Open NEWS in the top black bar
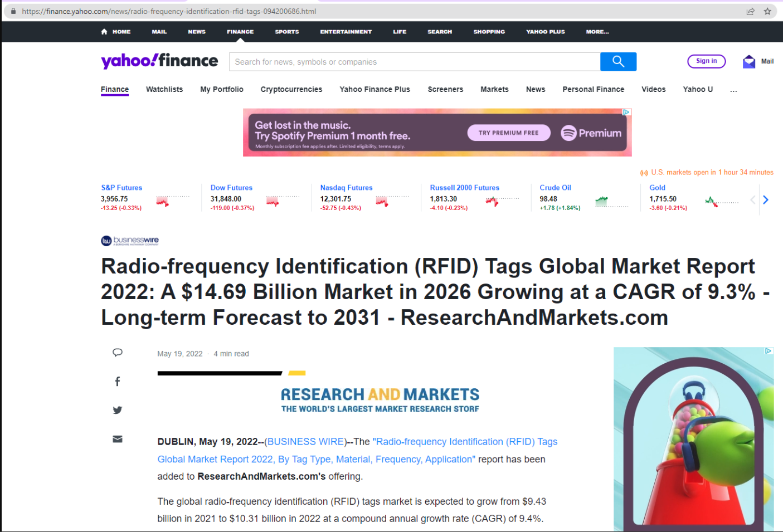Screen dimensions: 783x532 pos(197,32)
